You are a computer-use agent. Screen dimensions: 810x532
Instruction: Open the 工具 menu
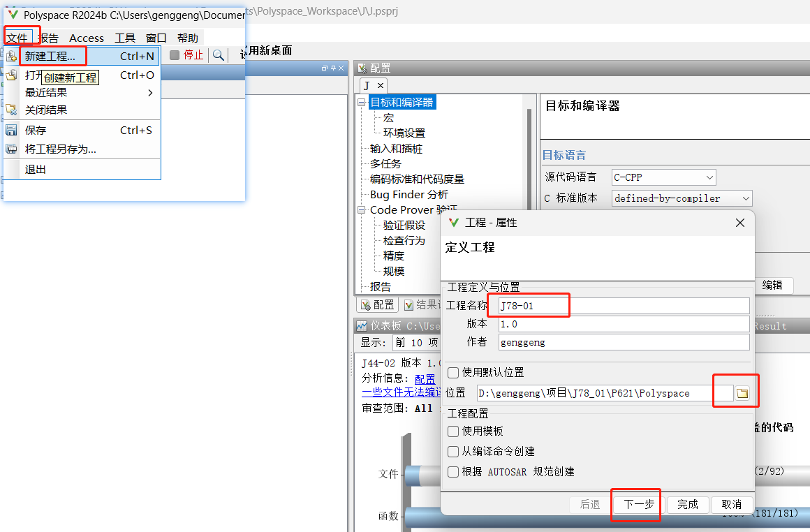125,38
